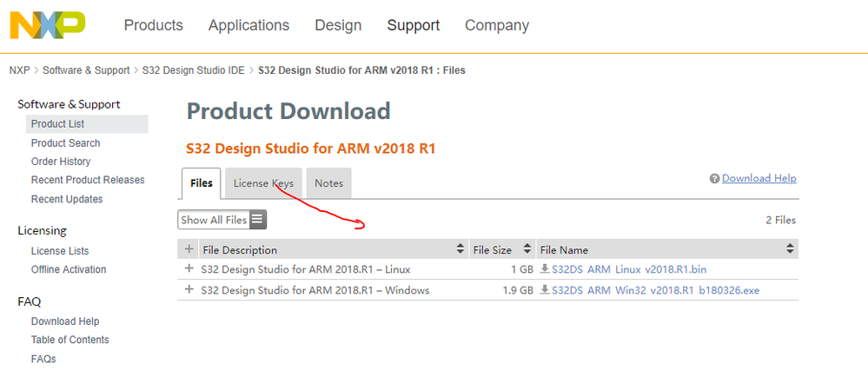
Task: Click the NXP logo
Action: click(48, 25)
